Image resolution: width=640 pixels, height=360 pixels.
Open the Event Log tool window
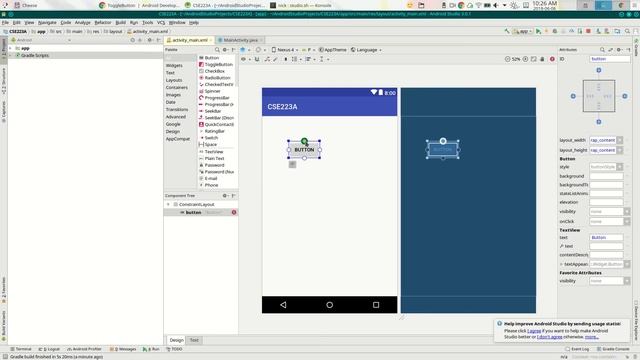coord(577,349)
